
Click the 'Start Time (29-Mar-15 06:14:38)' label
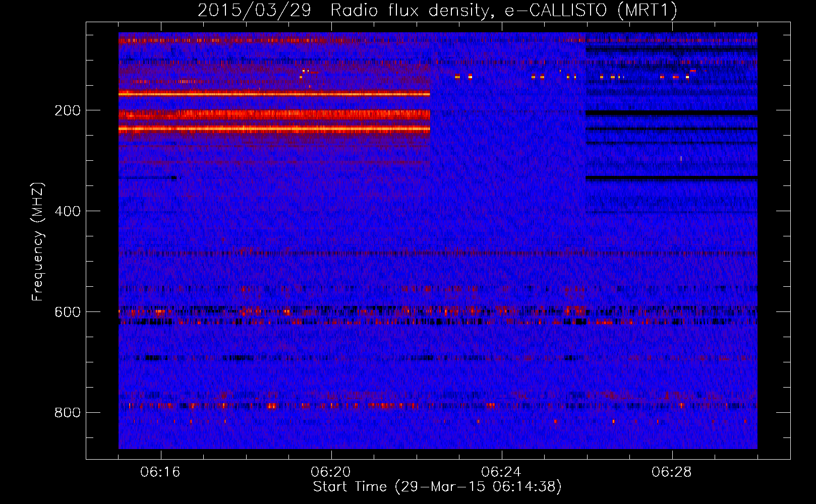point(437,487)
